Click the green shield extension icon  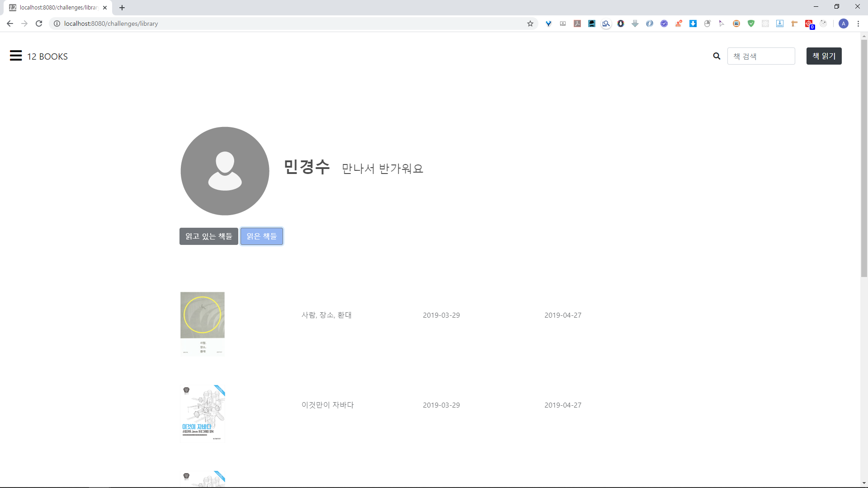click(751, 23)
